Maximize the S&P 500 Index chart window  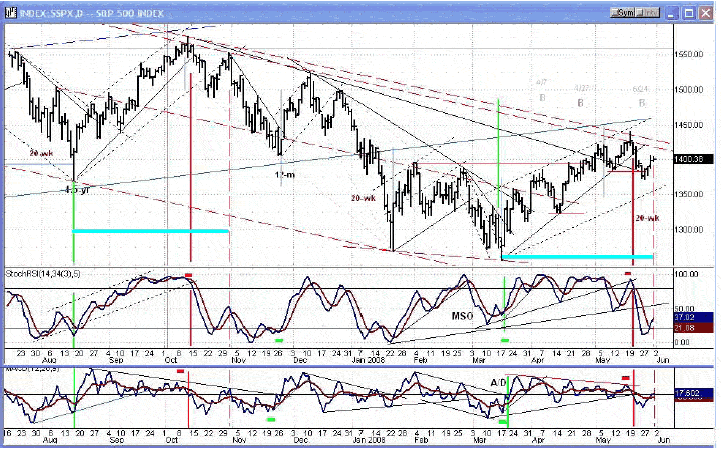pos(689,13)
